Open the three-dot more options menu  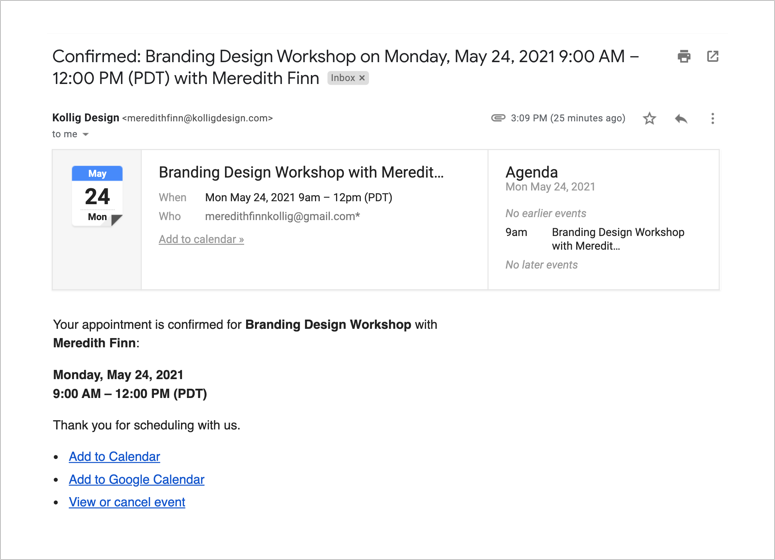[x=713, y=119]
